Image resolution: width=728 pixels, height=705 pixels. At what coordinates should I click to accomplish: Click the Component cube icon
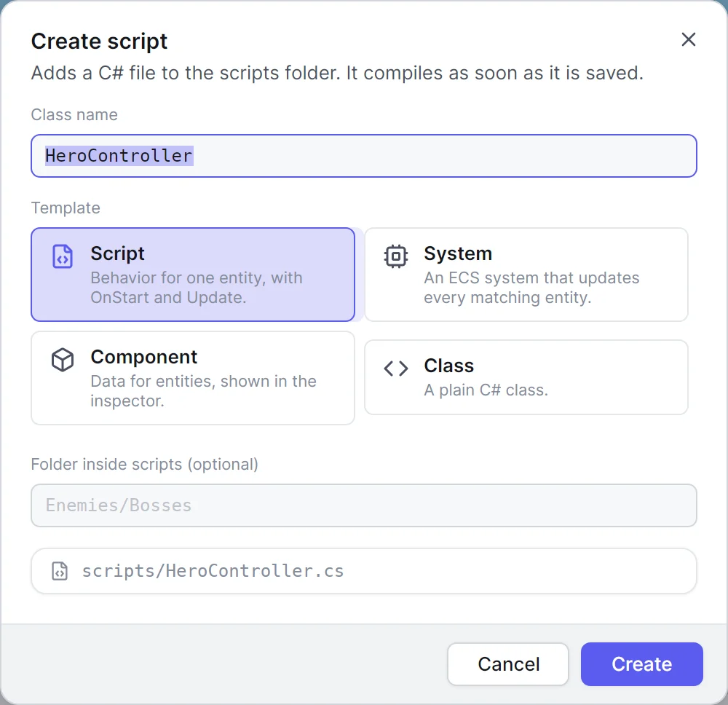pyautogui.click(x=62, y=360)
